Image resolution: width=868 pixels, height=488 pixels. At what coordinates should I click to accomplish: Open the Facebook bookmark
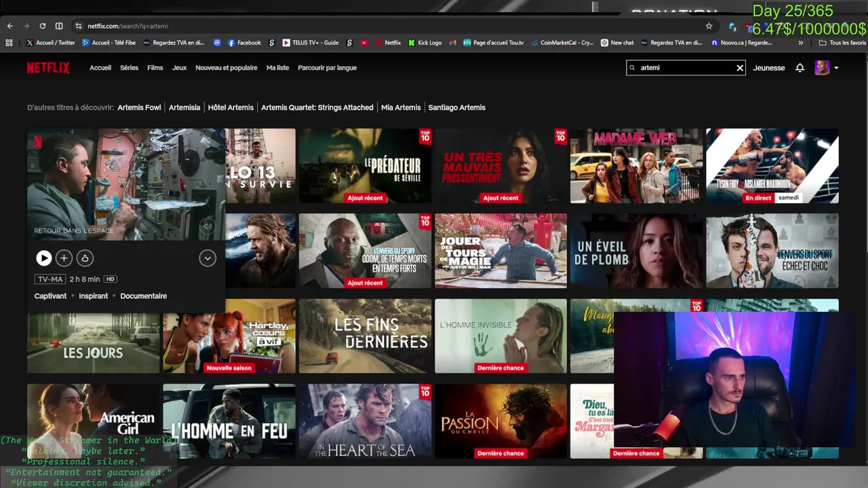[x=244, y=43]
